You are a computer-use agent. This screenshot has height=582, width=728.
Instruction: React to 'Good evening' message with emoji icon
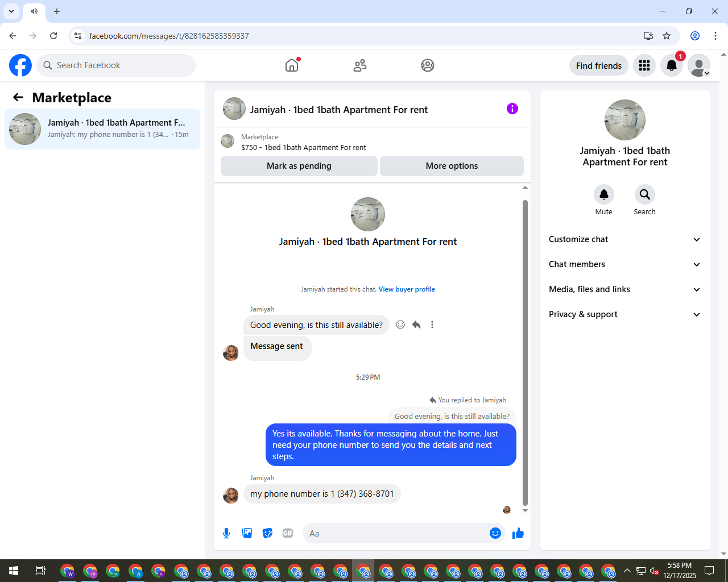[x=400, y=325]
